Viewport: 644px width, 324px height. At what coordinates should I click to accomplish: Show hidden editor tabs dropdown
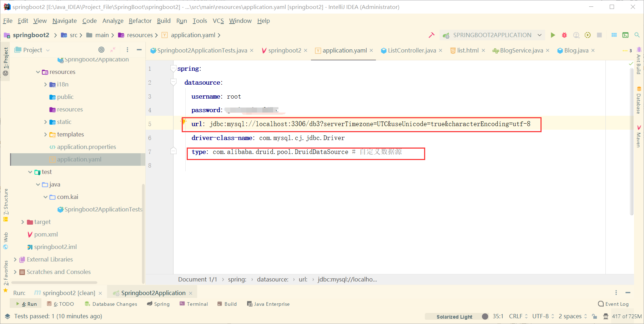[x=627, y=50]
